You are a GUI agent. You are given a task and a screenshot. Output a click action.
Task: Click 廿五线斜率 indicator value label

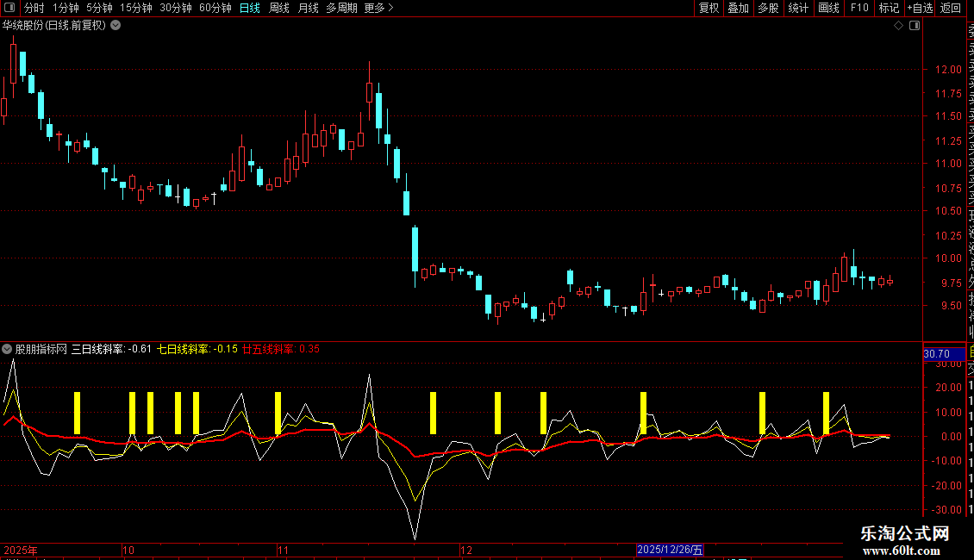click(280, 349)
